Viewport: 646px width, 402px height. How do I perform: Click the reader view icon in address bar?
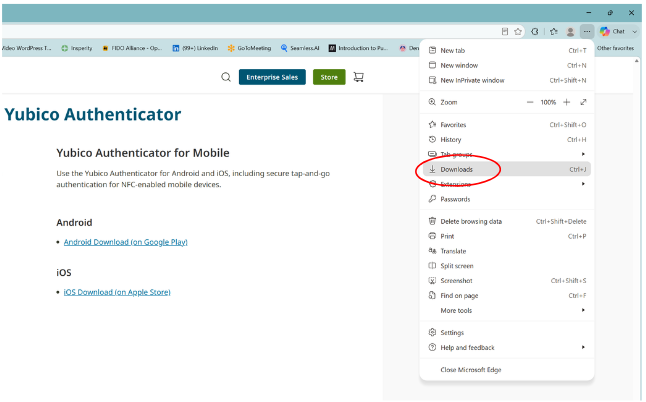tap(505, 31)
